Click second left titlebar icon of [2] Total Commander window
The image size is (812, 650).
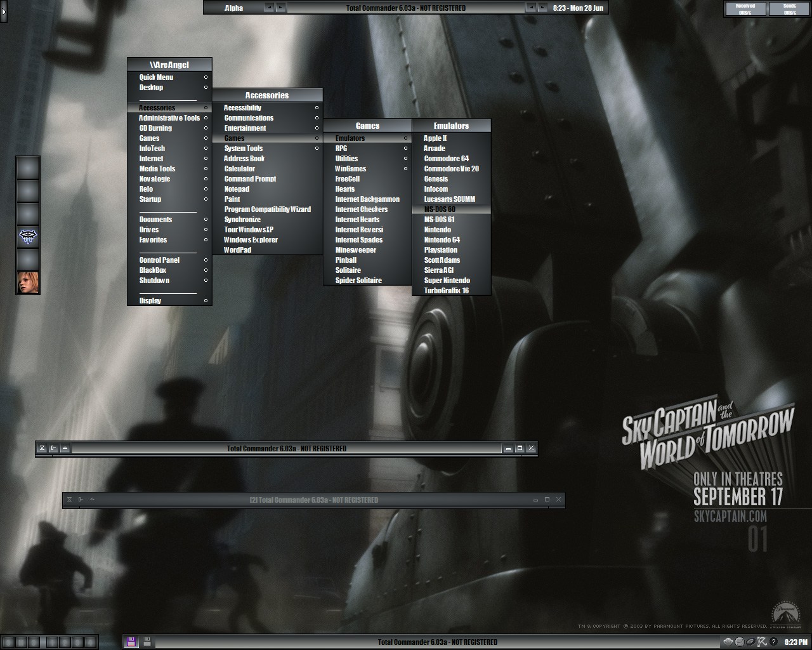tap(81, 500)
